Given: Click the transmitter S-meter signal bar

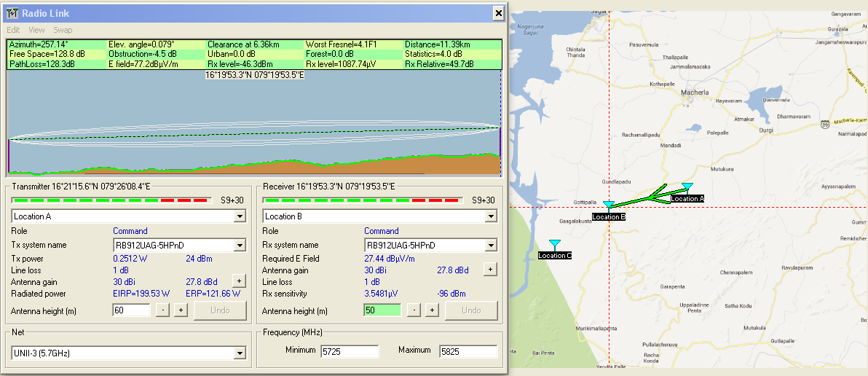Looking at the screenshot, I should (x=112, y=200).
